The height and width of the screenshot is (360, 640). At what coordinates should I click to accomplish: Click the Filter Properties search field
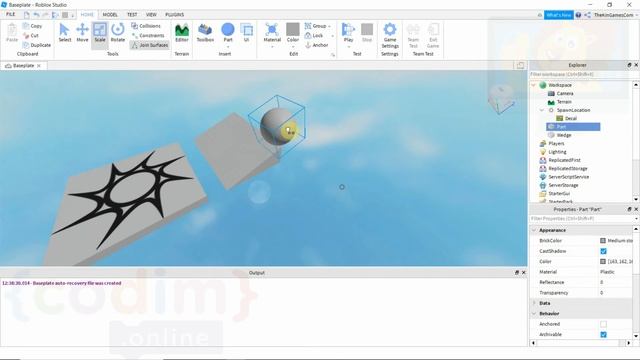581,219
